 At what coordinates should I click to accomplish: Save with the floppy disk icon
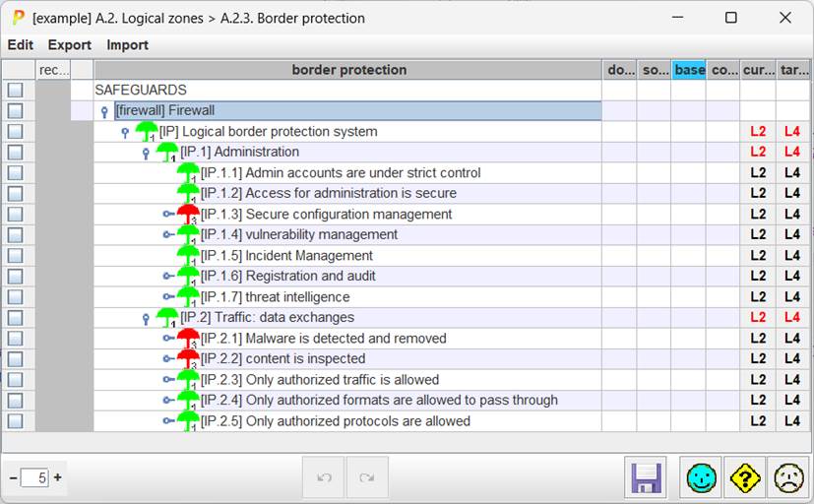coord(646,477)
